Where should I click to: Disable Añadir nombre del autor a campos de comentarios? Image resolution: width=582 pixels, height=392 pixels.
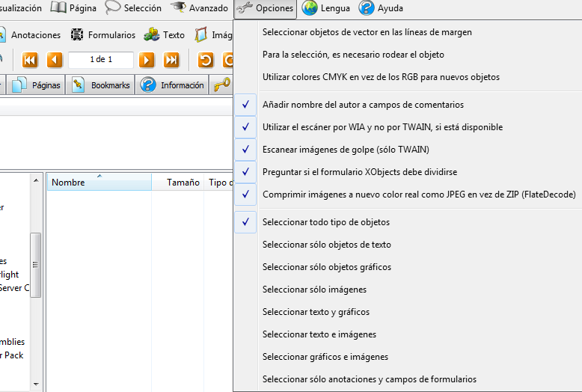click(x=408, y=105)
